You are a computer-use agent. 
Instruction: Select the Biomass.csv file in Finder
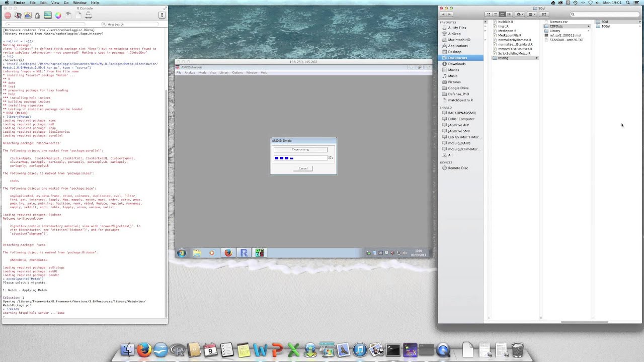pyautogui.click(x=558, y=22)
